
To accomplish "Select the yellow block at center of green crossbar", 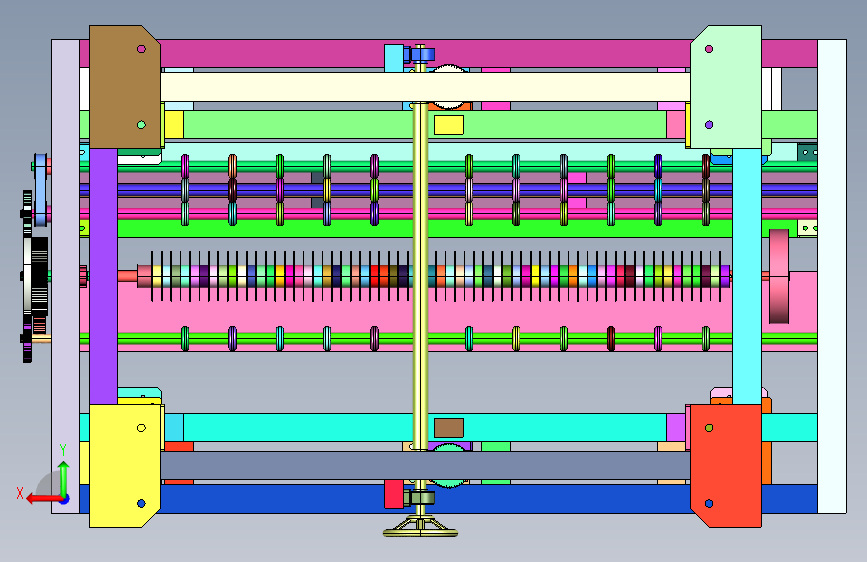I will point(449,125).
